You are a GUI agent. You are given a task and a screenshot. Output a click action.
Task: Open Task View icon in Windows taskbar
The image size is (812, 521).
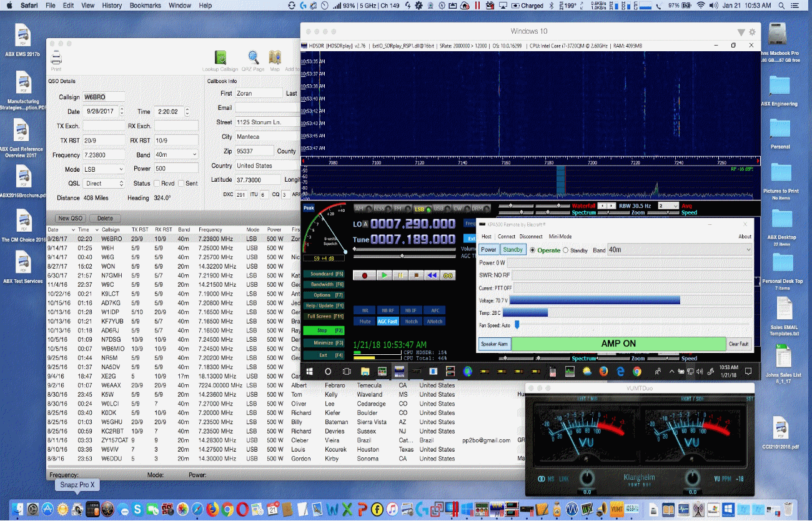[347, 371]
